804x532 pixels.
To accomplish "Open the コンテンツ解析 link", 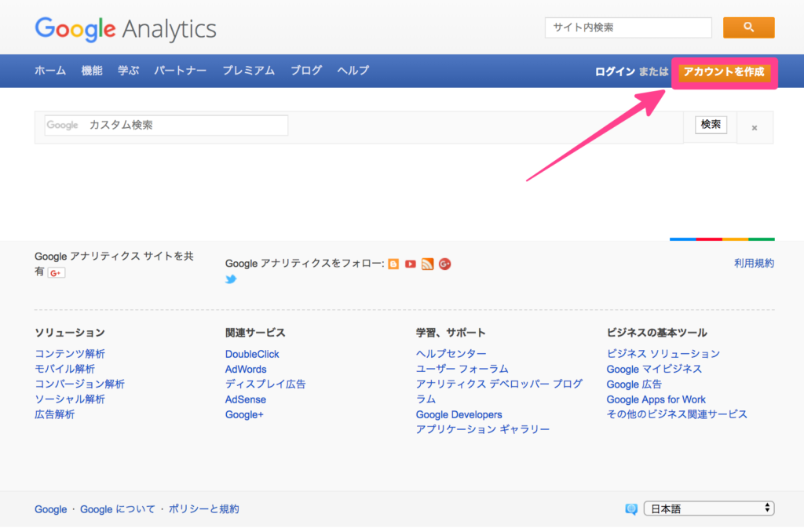I will 70,354.
